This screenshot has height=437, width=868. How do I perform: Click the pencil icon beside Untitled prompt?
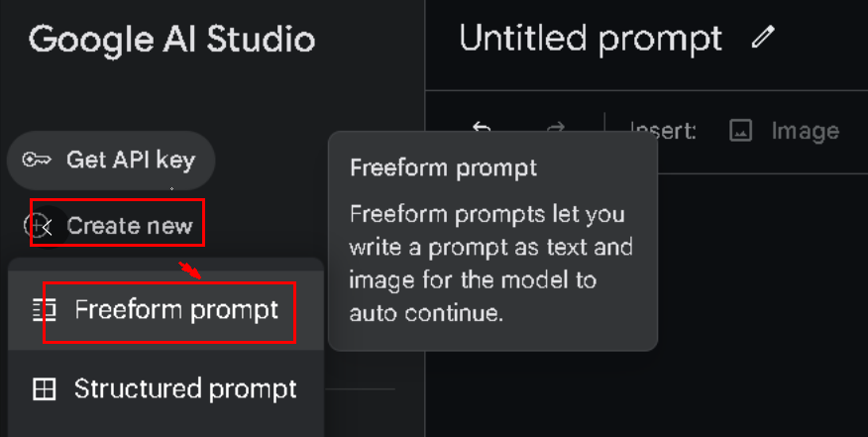pyautogui.click(x=763, y=39)
